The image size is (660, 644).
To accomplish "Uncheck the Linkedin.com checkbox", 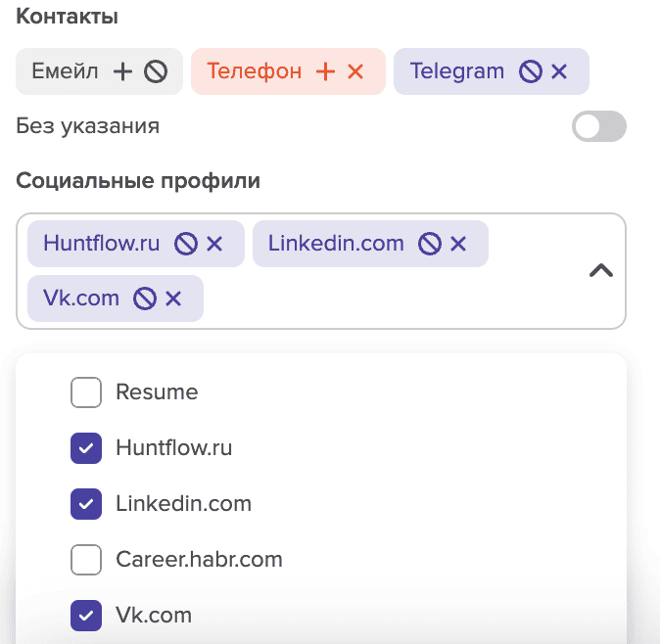I will 86,504.
